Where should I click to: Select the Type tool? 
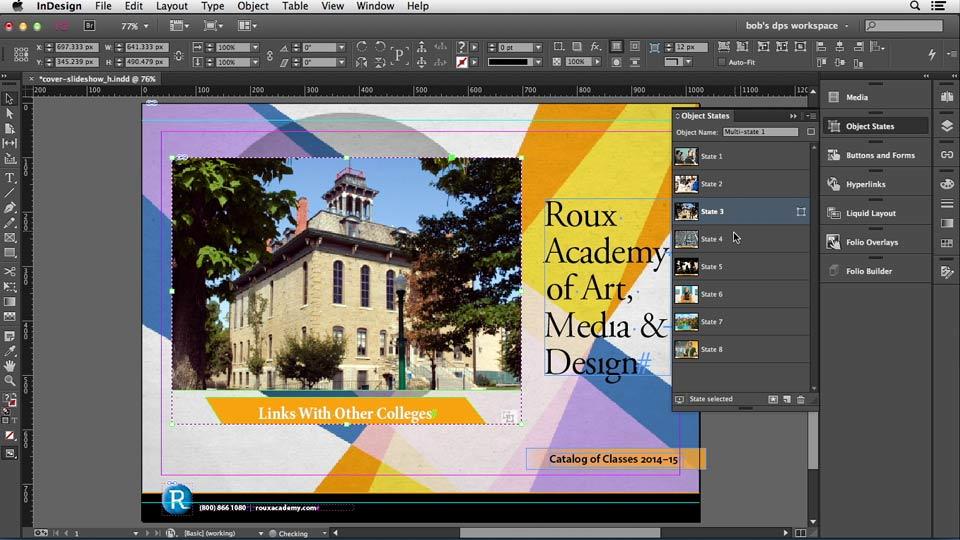pyautogui.click(x=9, y=178)
